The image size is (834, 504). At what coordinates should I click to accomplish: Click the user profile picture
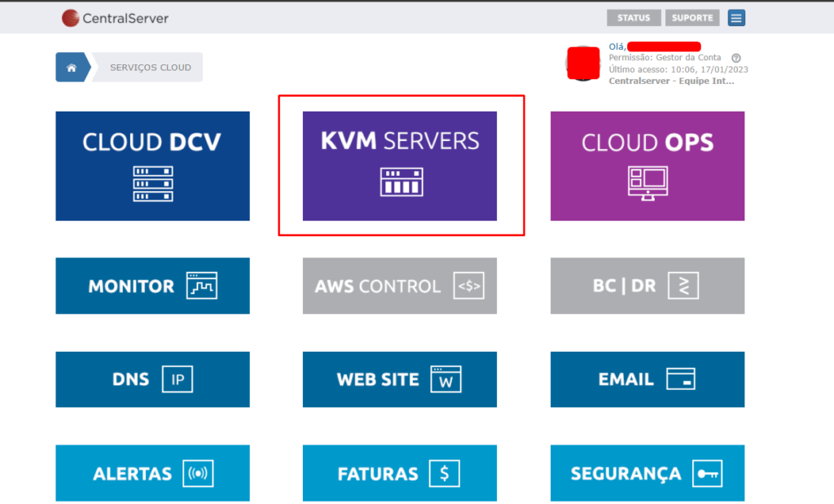pos(583,63)
